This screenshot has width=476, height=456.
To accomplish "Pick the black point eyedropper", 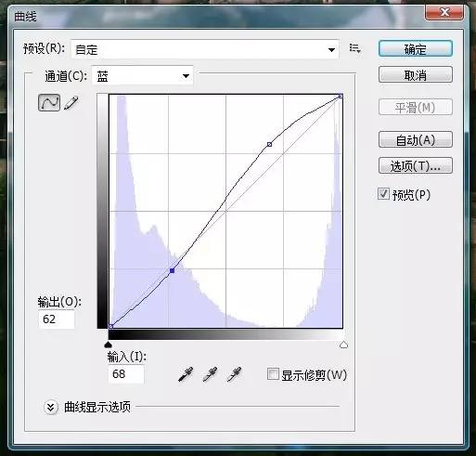I will (x=186, y=374).
